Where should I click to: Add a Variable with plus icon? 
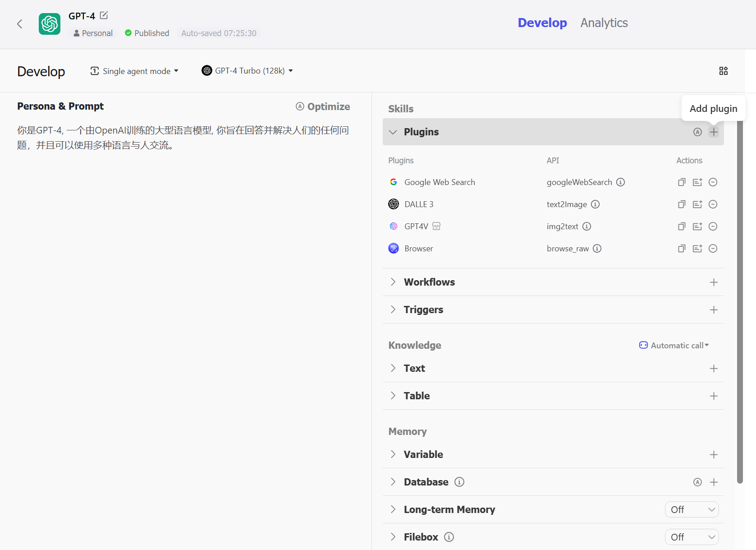(x=714, y=455)
